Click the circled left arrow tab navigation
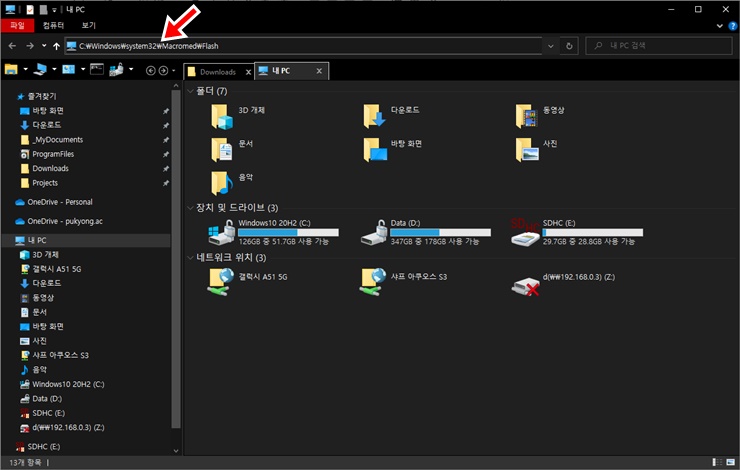 (151, 71)
